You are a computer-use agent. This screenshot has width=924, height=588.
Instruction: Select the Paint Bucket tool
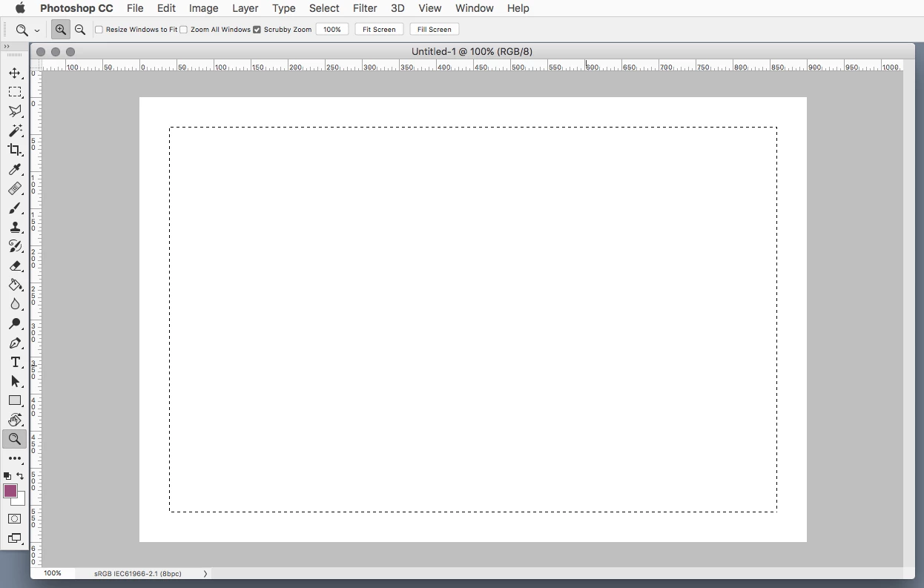click(x=14, y=285)
